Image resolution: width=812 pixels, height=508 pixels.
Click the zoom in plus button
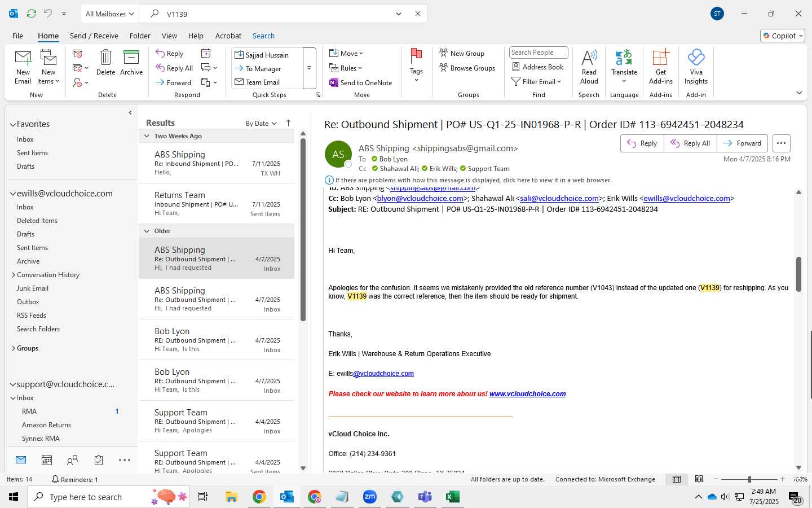click(782, 479)
